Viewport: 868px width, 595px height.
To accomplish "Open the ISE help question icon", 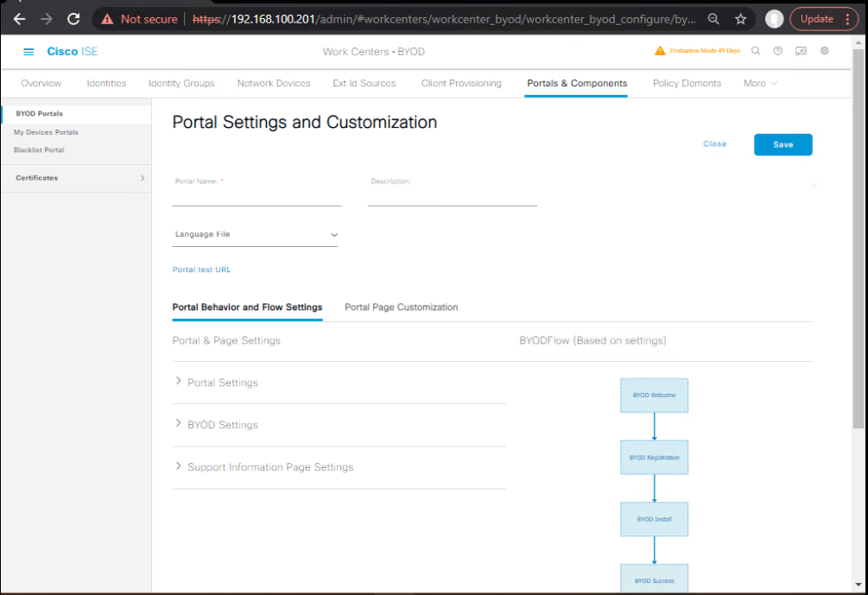I will [x=778, y=51].
